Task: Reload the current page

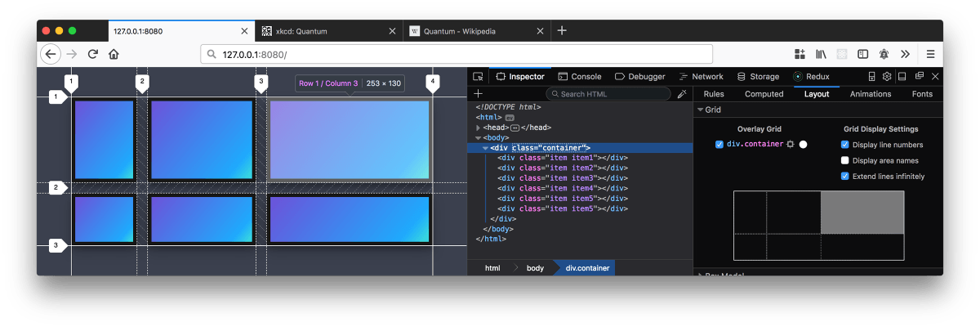Action: (93, 54)
